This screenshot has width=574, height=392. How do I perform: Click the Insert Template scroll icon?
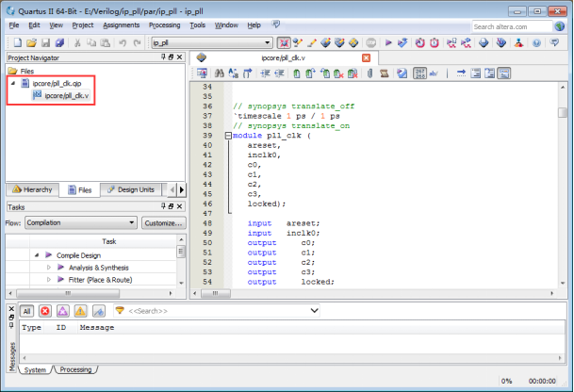click(384, 73)
